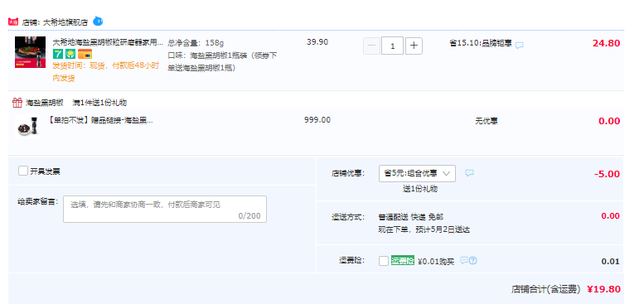This screenshot has width=644, height=304.
Task: Click the text 省15.10:品牌钜惠
Action: 481,43
